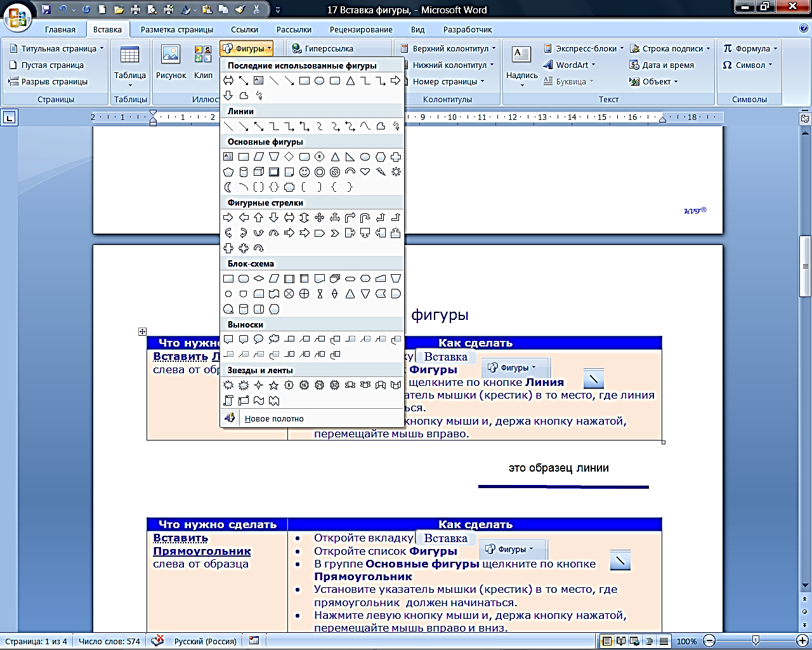Open the Вид tab
The height and width of the screenshot is (650, 812).
(417, 29)
